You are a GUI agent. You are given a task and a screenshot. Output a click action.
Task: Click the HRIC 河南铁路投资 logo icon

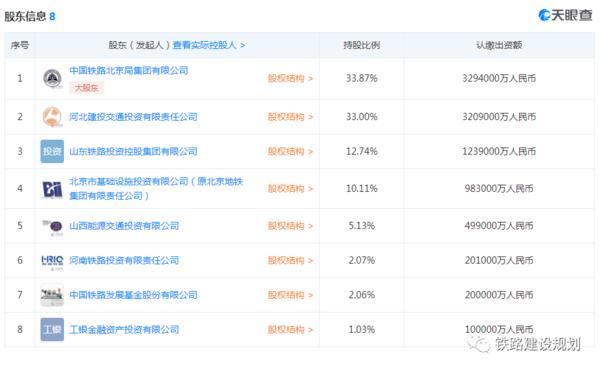(x=52, y=261)
